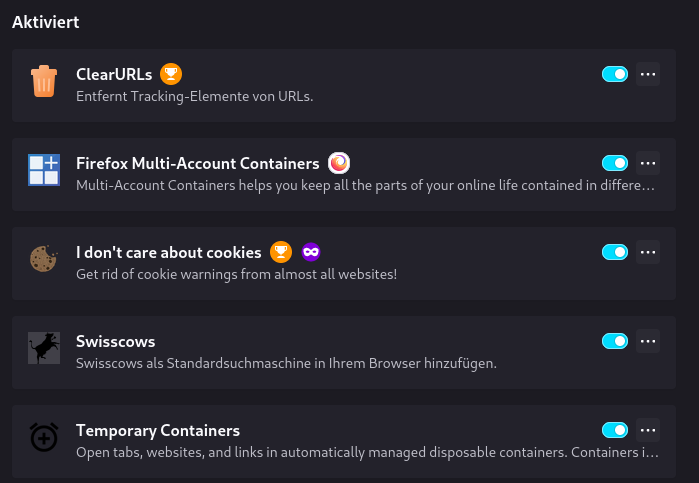Click the Temporary Containers clock icon

(x=44, y=437)
